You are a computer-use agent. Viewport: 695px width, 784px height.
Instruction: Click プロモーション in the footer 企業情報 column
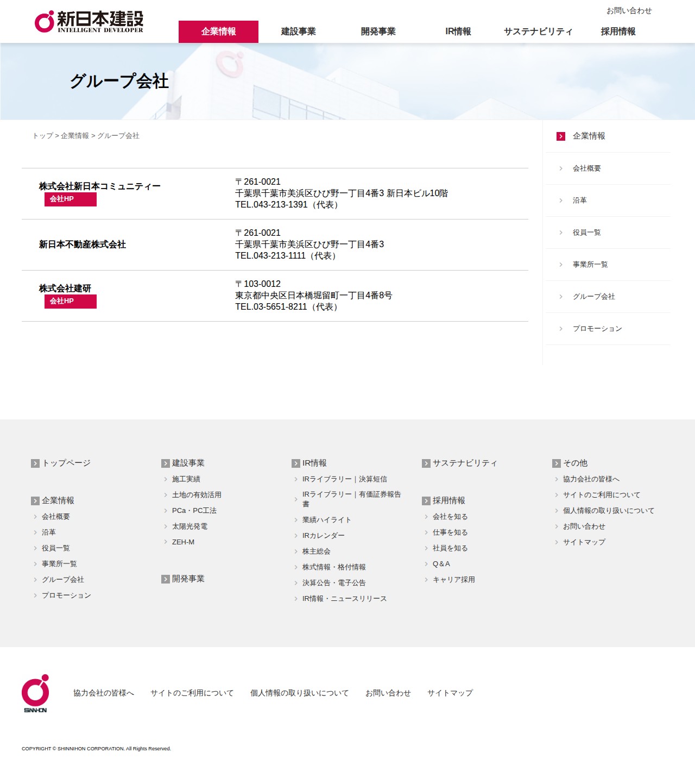(66, 595)
